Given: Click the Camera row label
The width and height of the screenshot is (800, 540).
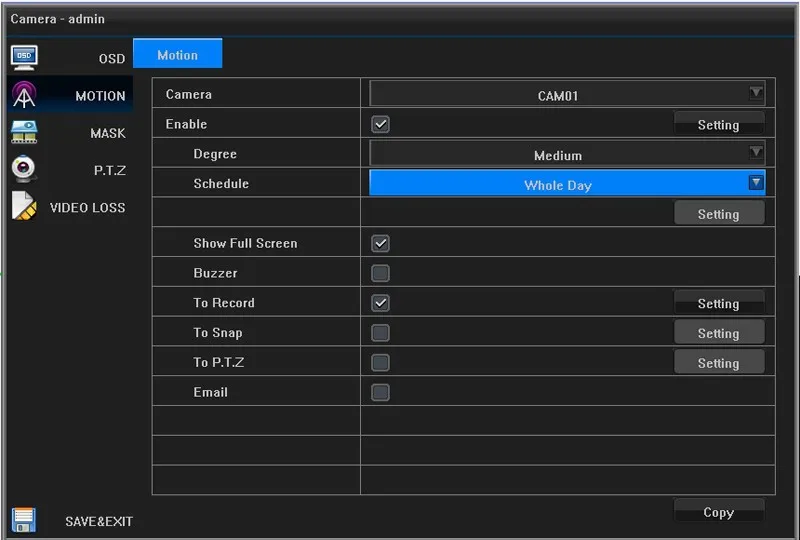Looking at the screenshot, I should (x=188, y=94).
